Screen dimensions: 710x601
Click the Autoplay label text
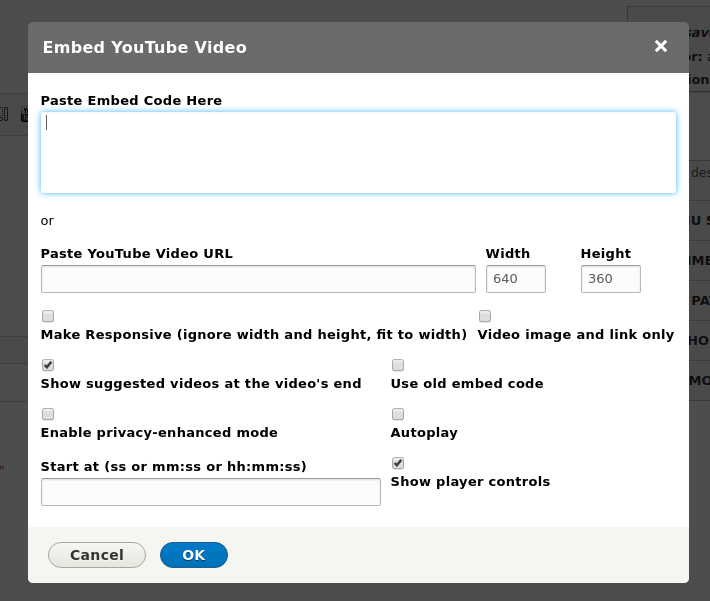pyautogui.click(x=424, y=433)
